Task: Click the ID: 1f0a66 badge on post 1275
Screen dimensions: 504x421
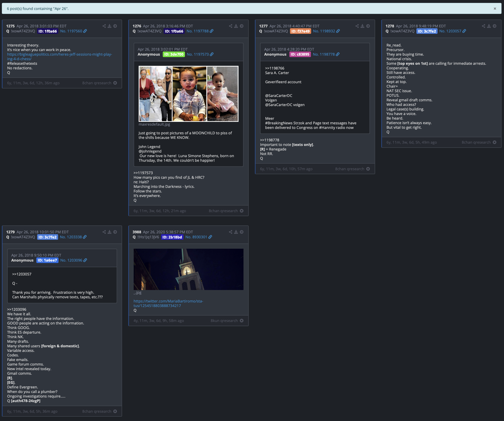Action: click(x=48, y=31)
